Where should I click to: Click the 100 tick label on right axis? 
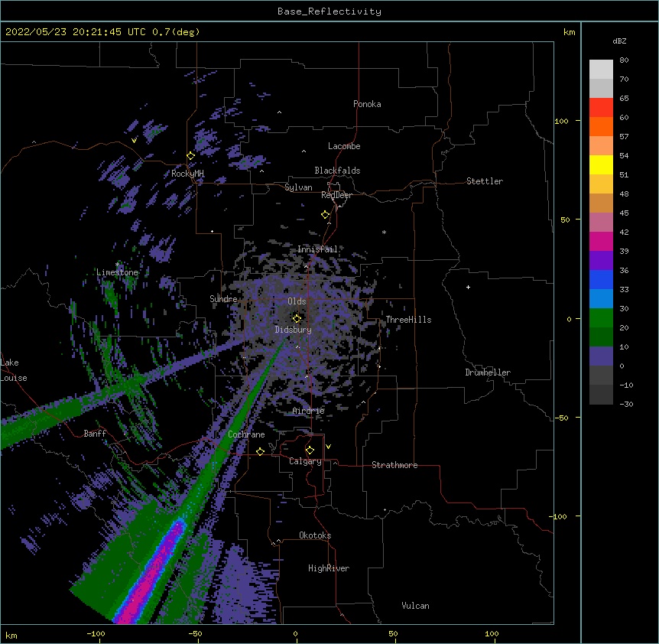(561, 121)
